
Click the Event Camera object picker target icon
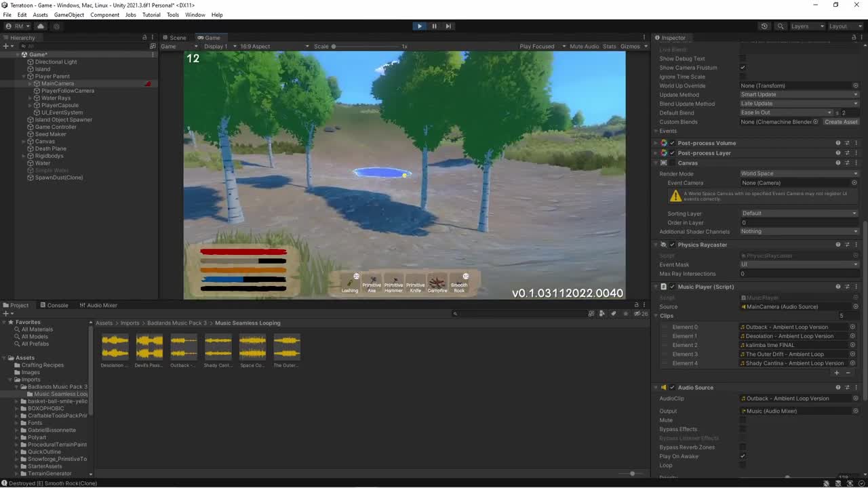point(854,182)
